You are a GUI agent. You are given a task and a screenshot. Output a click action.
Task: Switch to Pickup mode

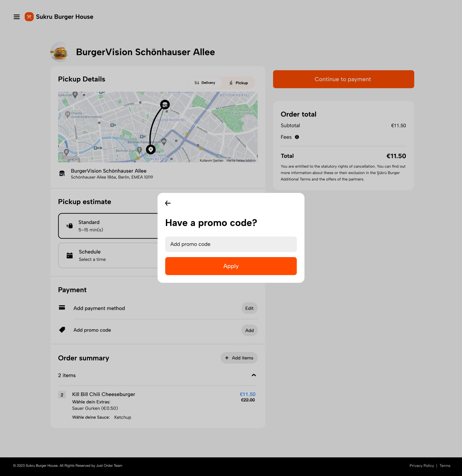point(238,83)
